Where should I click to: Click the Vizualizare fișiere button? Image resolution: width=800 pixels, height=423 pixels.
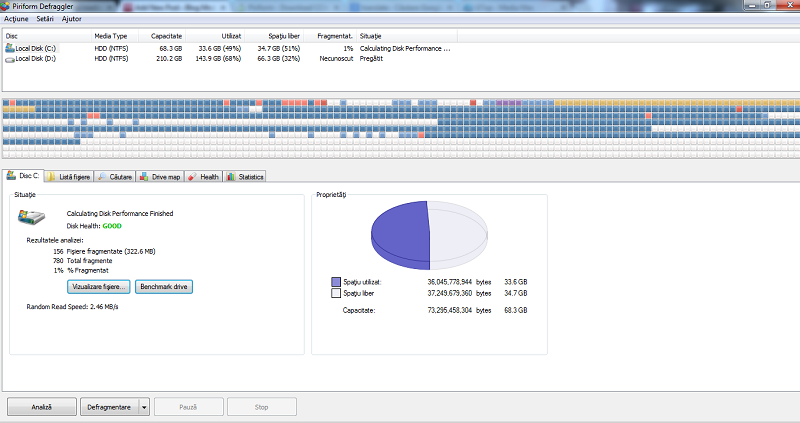[98, 287]
